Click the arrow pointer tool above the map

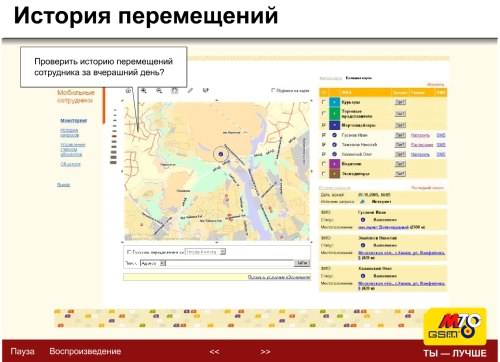tap(206, 90)
